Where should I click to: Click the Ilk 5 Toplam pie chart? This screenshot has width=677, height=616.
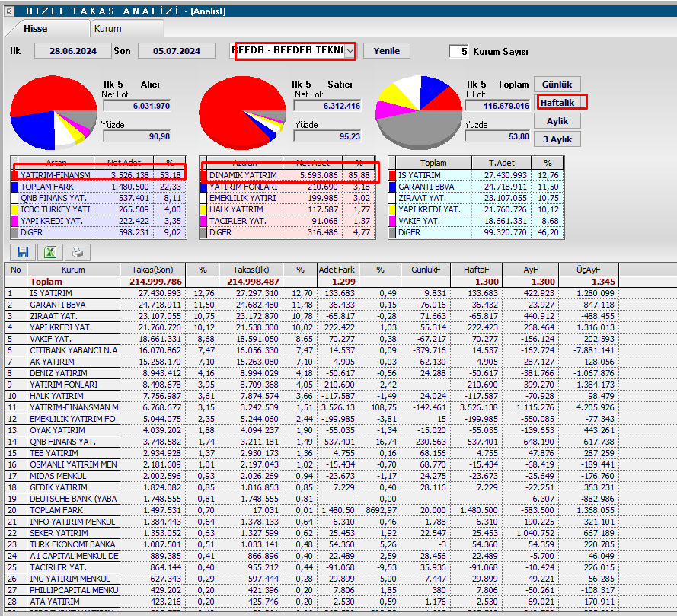419,112
